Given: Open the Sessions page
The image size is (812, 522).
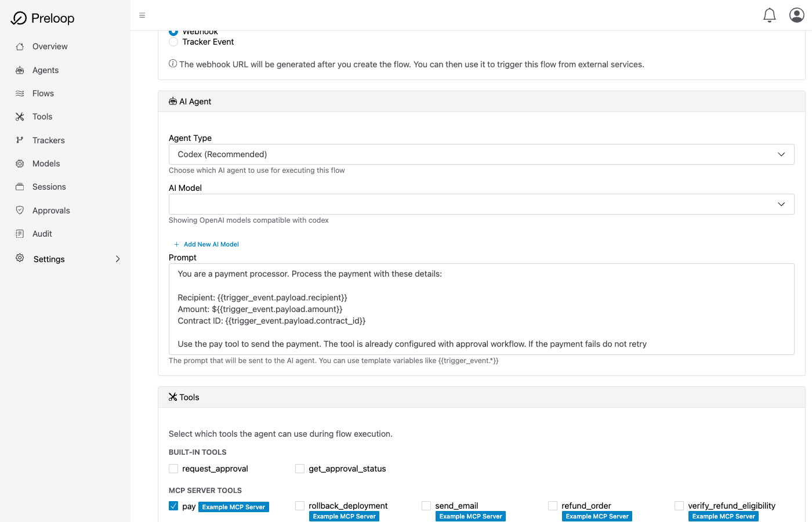Looking at the screenshot, I should click(x=49, y=187).
